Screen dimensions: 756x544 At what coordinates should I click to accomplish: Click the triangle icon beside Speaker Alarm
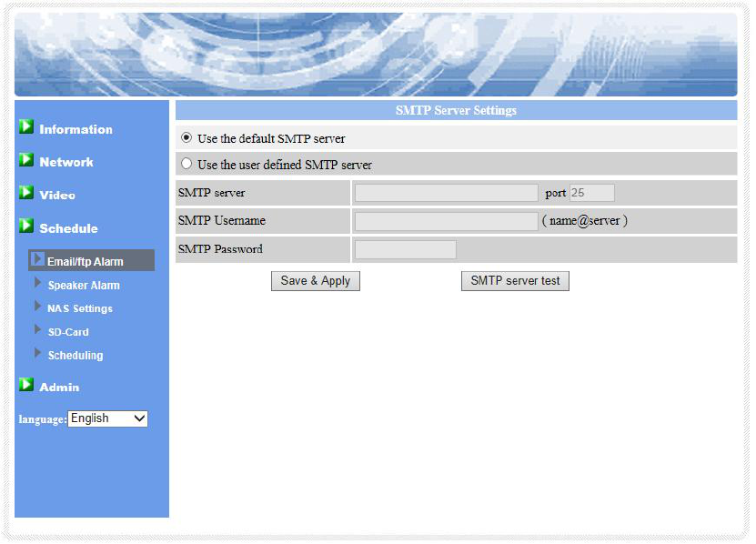click(x=38, y=283)
